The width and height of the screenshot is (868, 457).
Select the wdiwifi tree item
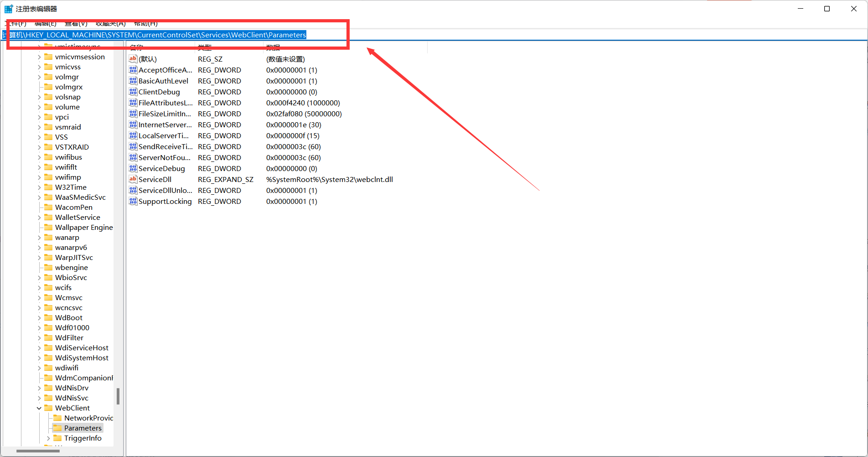[x=67, y=368]
